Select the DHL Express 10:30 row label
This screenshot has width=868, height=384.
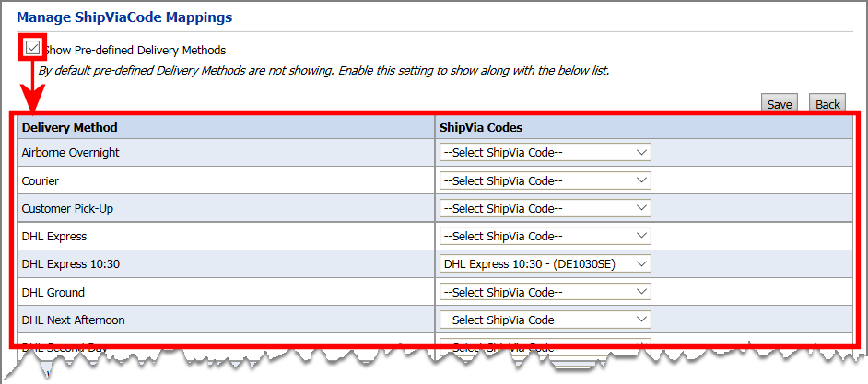(x=71, y=264)
